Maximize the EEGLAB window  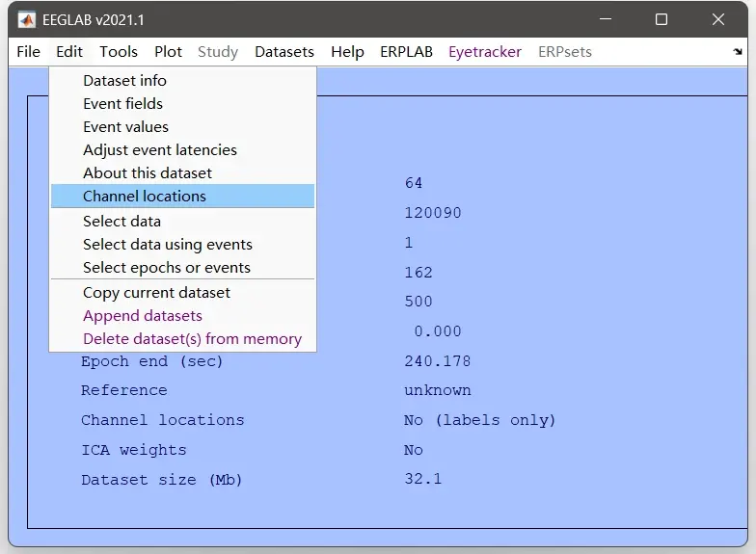(x=661, y=19)
